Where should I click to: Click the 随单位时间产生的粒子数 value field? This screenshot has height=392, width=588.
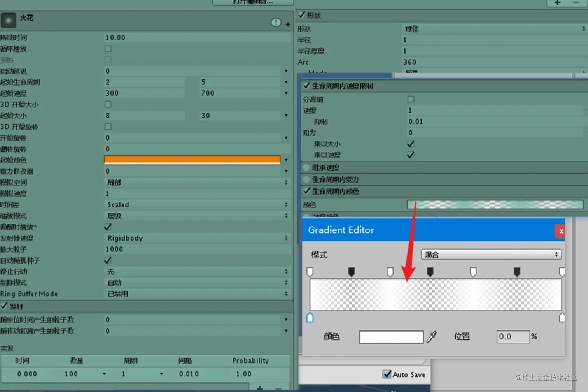[x=192, y=320]
